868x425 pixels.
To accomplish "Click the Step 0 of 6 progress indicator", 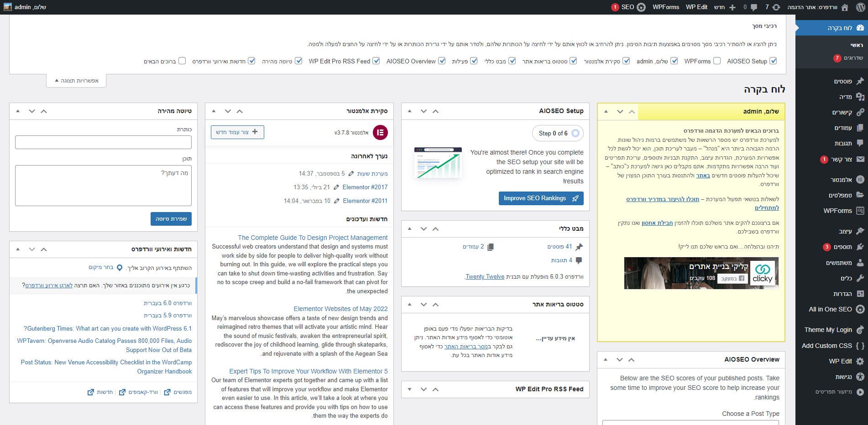I will (558, 133).
